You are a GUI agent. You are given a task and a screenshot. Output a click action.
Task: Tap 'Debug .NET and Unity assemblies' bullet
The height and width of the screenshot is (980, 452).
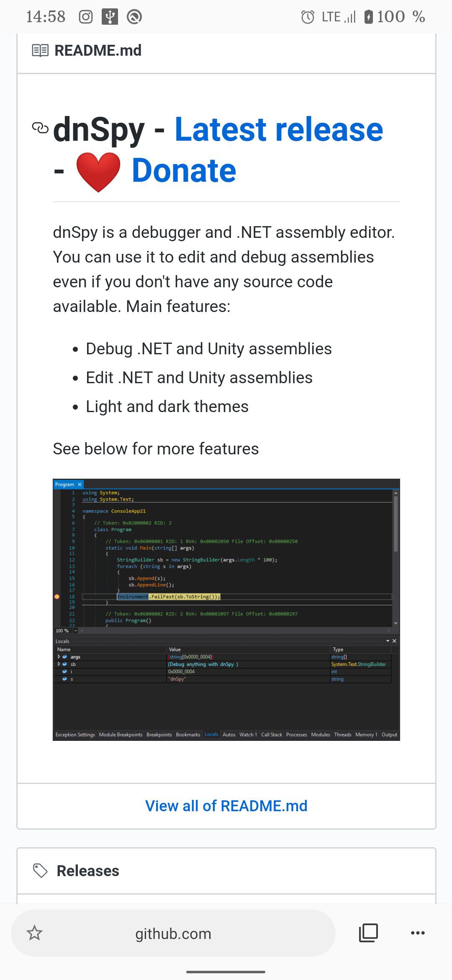pos(209,349)
